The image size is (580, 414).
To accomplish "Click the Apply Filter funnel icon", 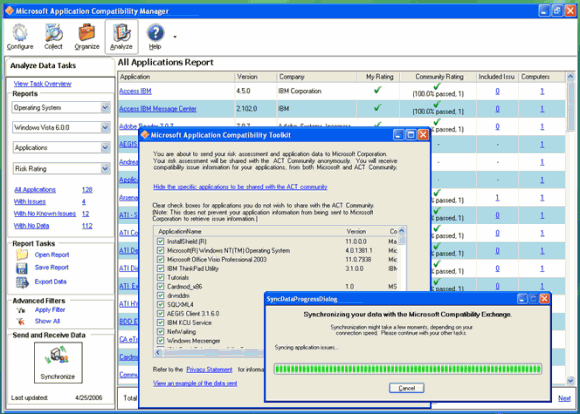I will tap(21, 310).
